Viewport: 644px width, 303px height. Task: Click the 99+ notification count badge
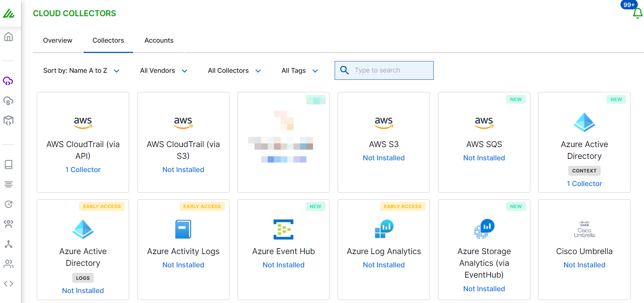(629, 5)
